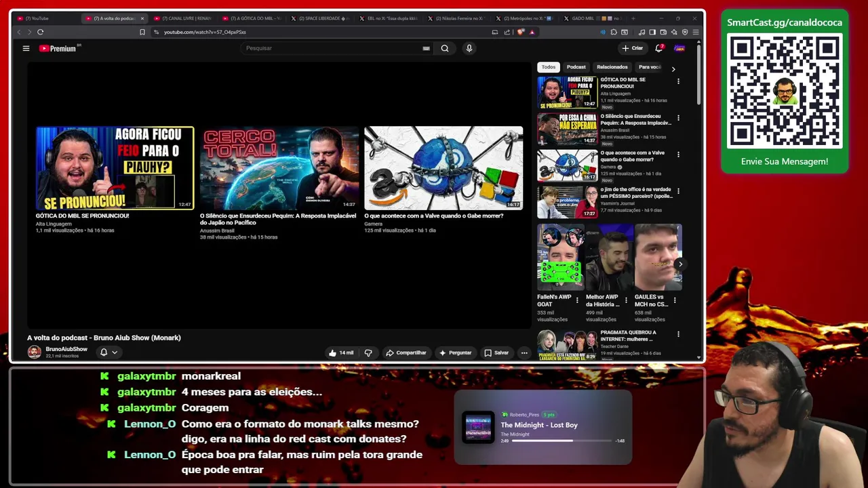Open the on-screen keyboard in search box
The height and width of the screenshot is (488, 868).
pos(426,48)
